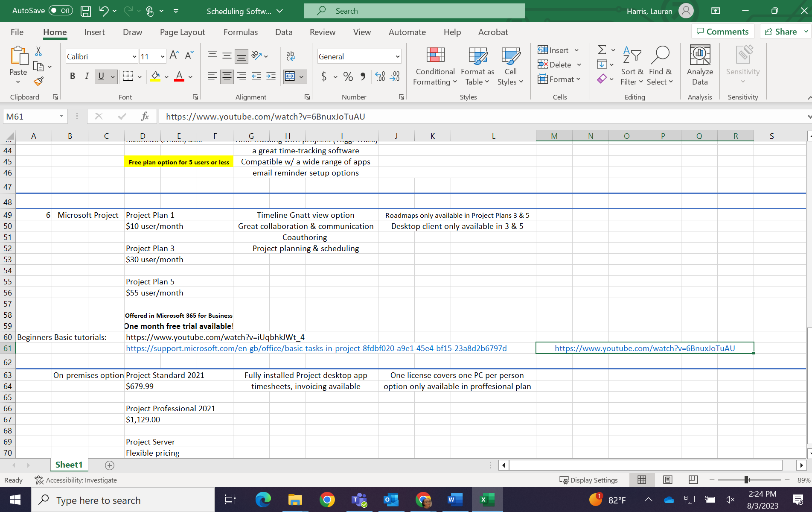Click the Decrease Indent icon
The height and width of the screenshot is (512, 812).
[256, 76]
